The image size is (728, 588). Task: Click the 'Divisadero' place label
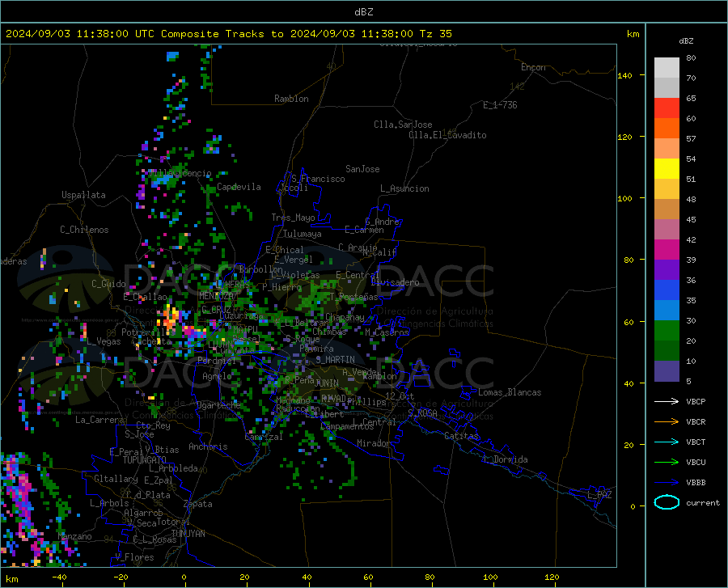[x=395, y=282]
